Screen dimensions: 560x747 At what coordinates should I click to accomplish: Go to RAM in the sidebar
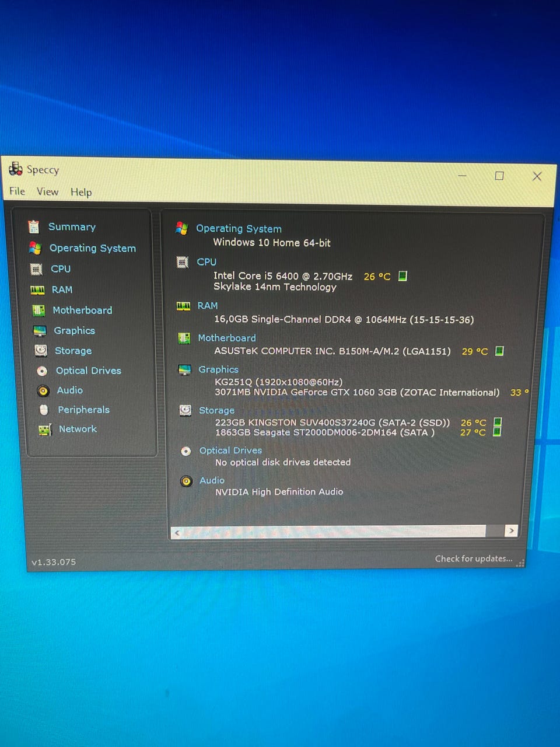[62, 289]
